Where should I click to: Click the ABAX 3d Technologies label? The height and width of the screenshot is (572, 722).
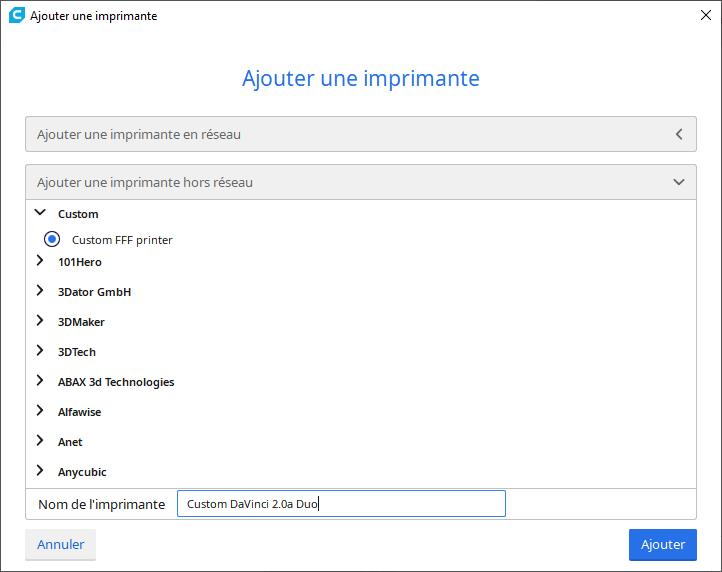pos(116,382)
